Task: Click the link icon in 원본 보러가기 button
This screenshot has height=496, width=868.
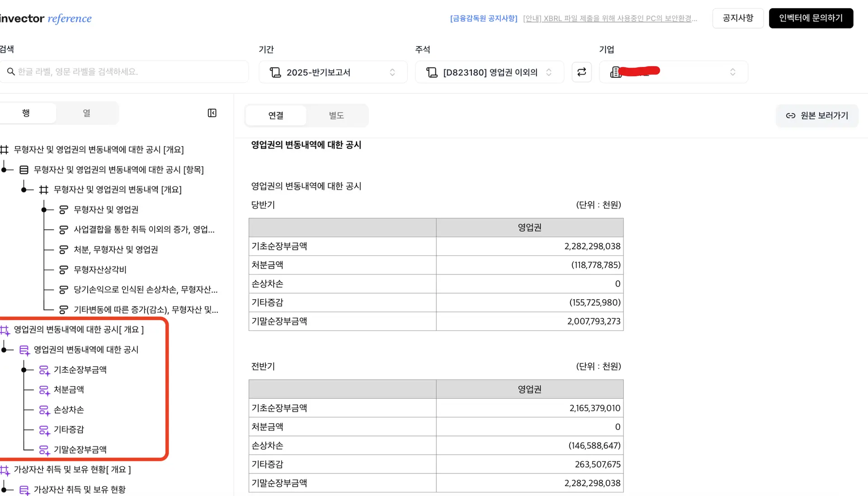Action: point(790,115)
